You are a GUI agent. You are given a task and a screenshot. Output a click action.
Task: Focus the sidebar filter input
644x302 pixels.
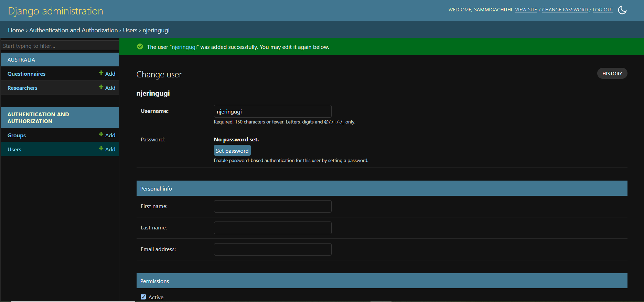[x=60, y=46]
